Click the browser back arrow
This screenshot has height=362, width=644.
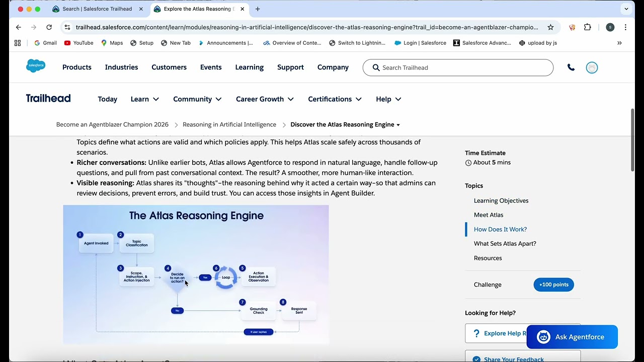click(x=19, y=27)
